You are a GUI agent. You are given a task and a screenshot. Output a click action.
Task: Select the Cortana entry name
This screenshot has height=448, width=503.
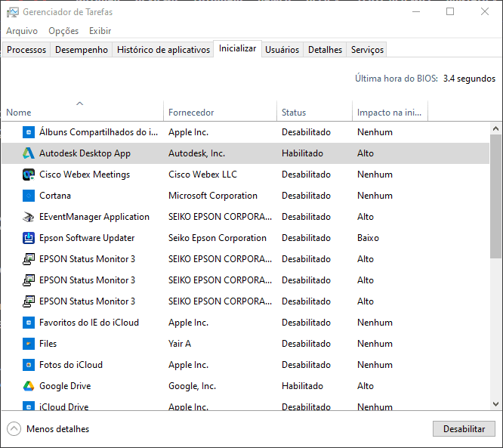click(55, 196)
